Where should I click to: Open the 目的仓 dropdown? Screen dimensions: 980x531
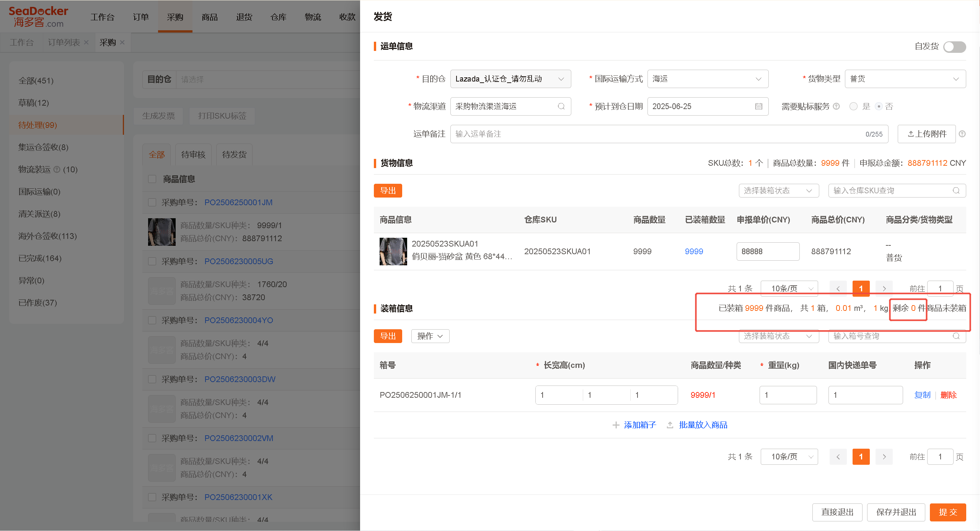(510, 79)
